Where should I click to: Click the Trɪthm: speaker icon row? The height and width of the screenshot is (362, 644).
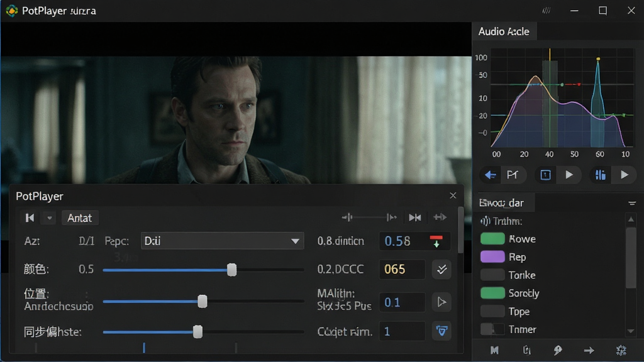[x=501, y=221]
